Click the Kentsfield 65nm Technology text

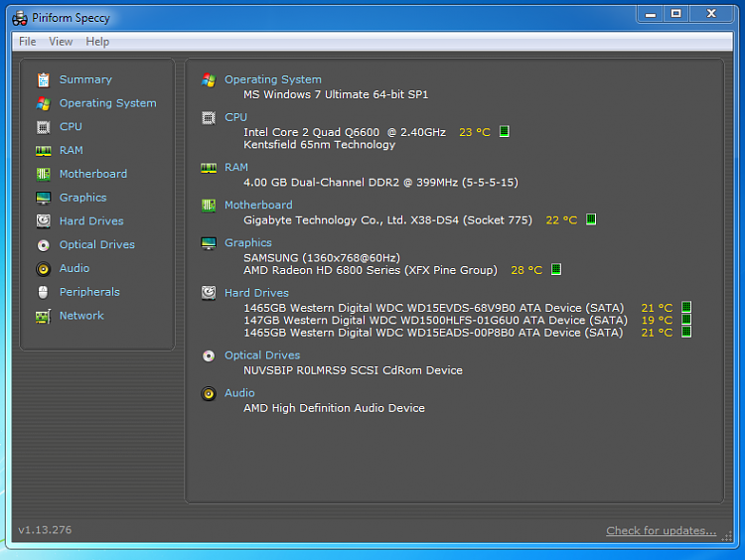(x=319, y=145)
